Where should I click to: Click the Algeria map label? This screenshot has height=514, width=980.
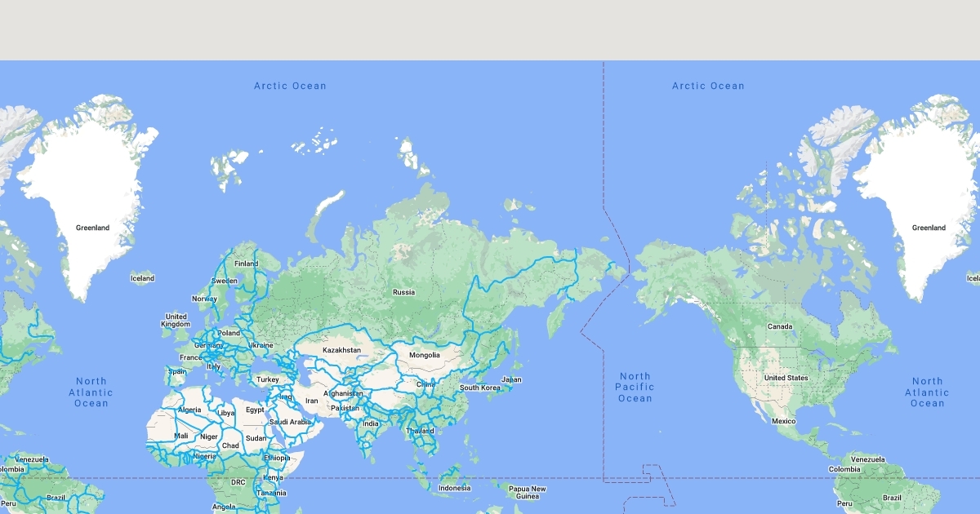[x=189, y=410]
